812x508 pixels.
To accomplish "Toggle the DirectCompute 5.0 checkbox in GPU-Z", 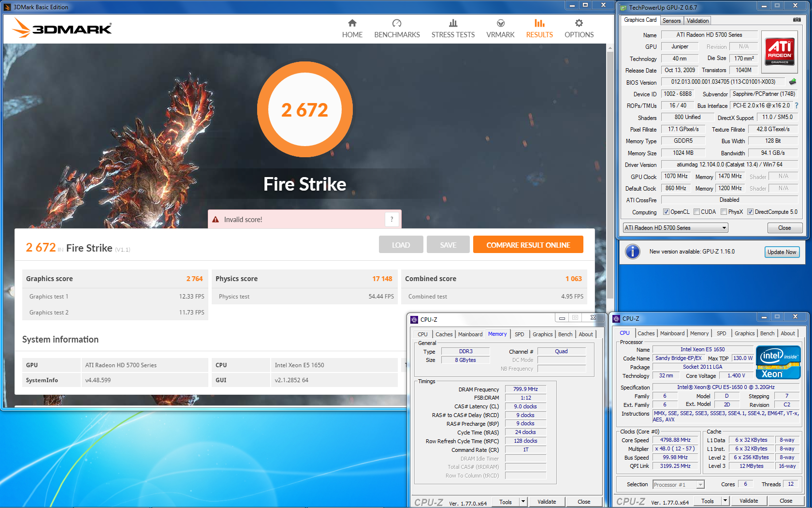I will point(750,212).
